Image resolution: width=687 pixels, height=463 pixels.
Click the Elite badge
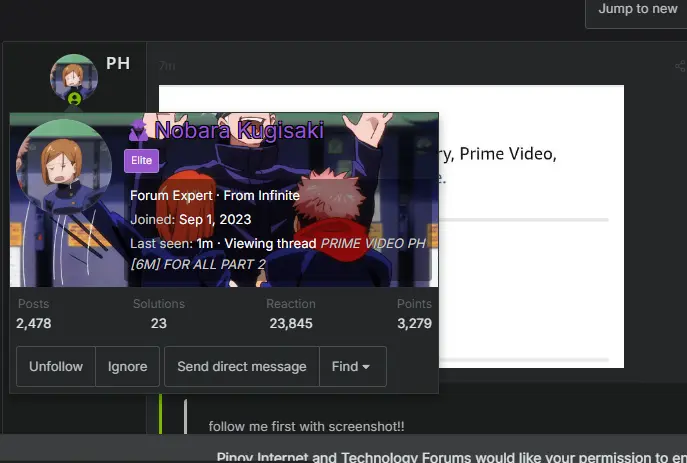point(141,160)
